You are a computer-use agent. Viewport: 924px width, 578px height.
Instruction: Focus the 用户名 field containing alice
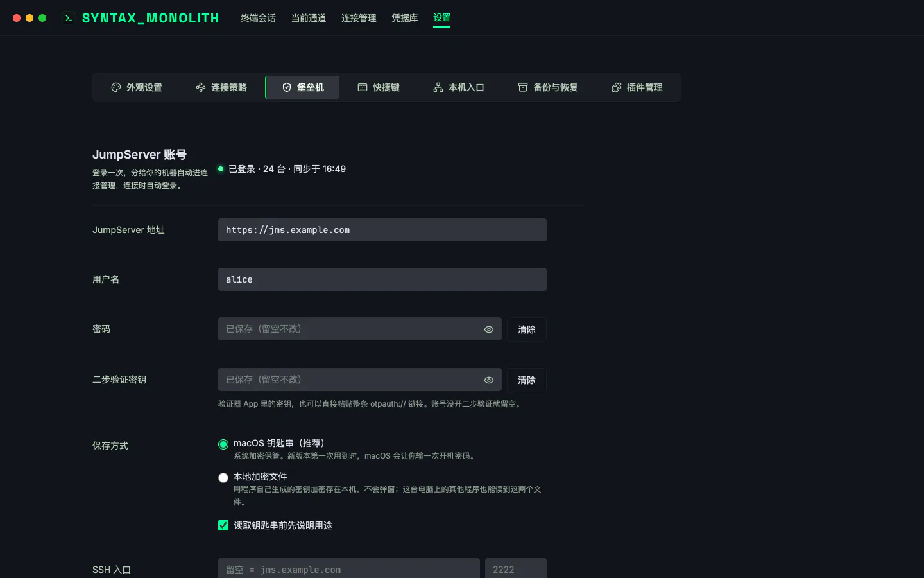pyautogui.click(x=382, y=279)
